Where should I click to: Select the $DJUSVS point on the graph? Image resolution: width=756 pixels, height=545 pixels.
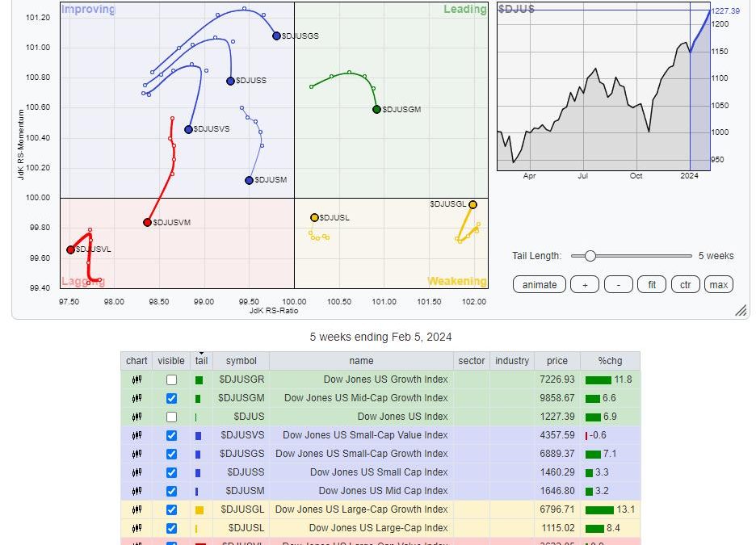tap(188, 129)
